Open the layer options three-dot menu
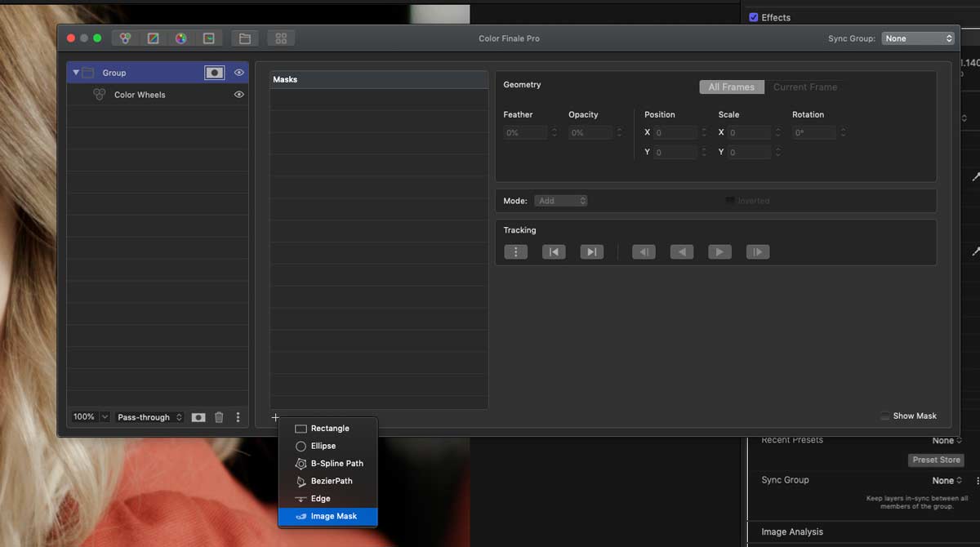This screenshot has width=980, height=547. coord(238,417)
